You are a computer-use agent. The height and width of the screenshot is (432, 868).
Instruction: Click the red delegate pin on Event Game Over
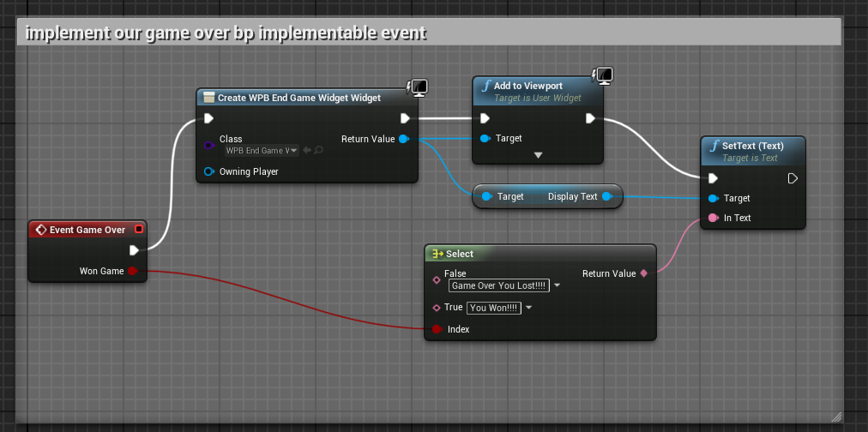138,229
